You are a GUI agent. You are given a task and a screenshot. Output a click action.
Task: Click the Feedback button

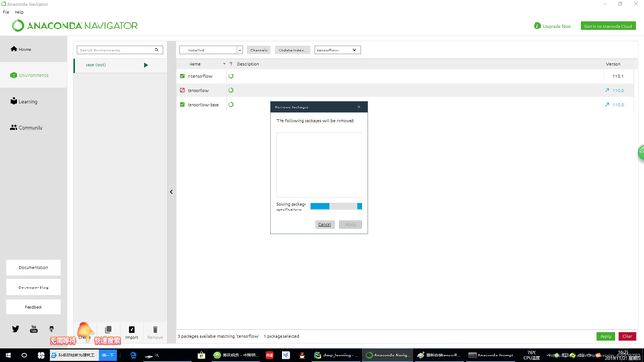point(33,307)
